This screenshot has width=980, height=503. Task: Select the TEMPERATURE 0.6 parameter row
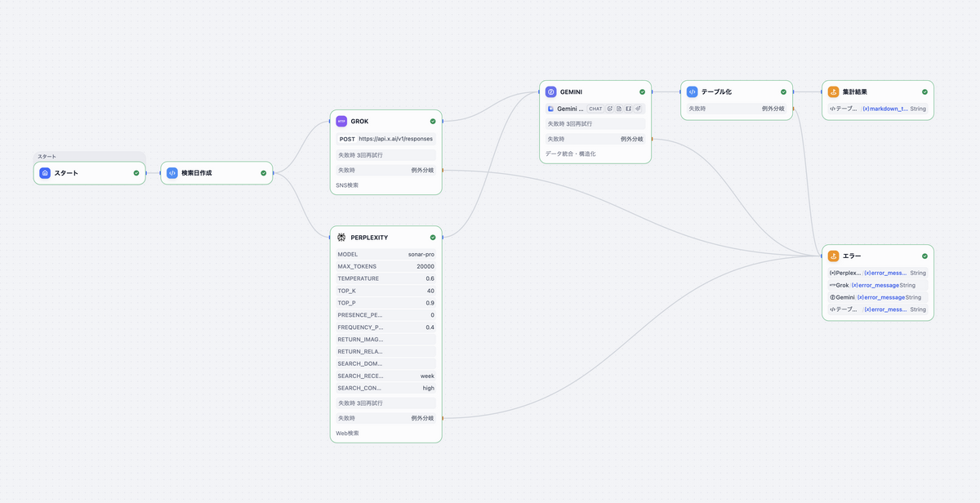(385, 278)
